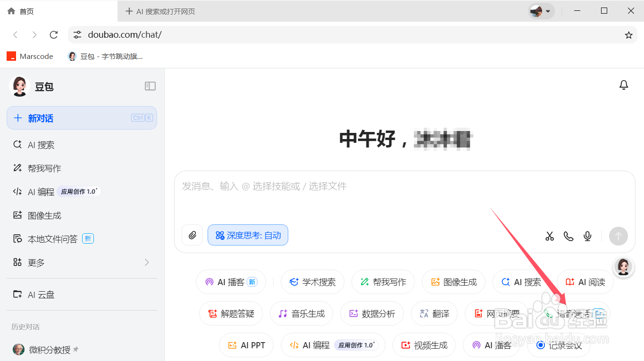Open the Marscode bookmark
The height and width of the screenshot is (361, 644).
(30, 57)
